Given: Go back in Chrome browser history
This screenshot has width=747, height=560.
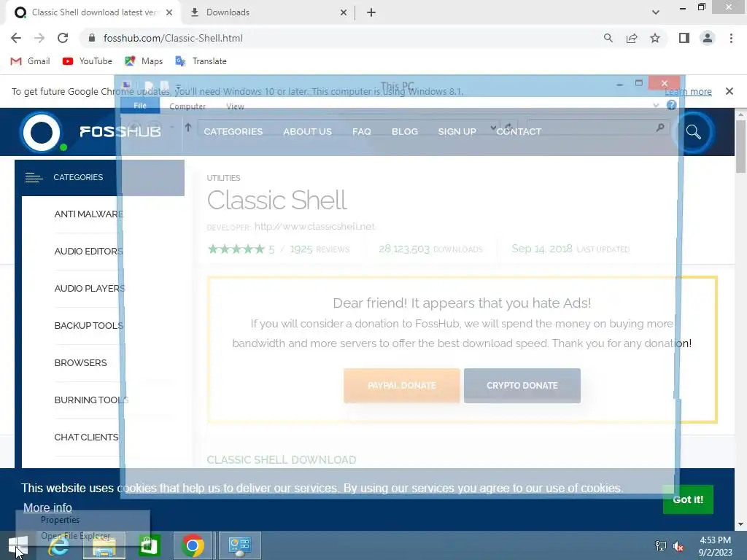Looking at the screenshot, I should (16, 38).
